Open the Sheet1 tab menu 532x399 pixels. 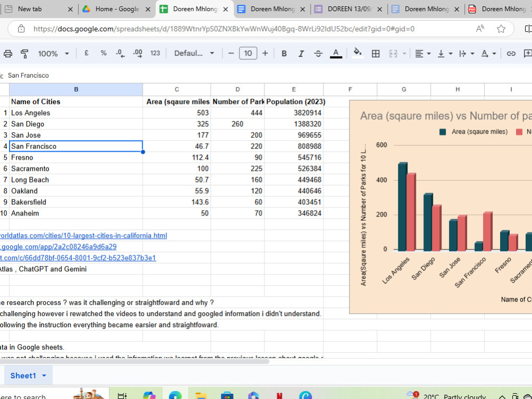click(44, 376)
